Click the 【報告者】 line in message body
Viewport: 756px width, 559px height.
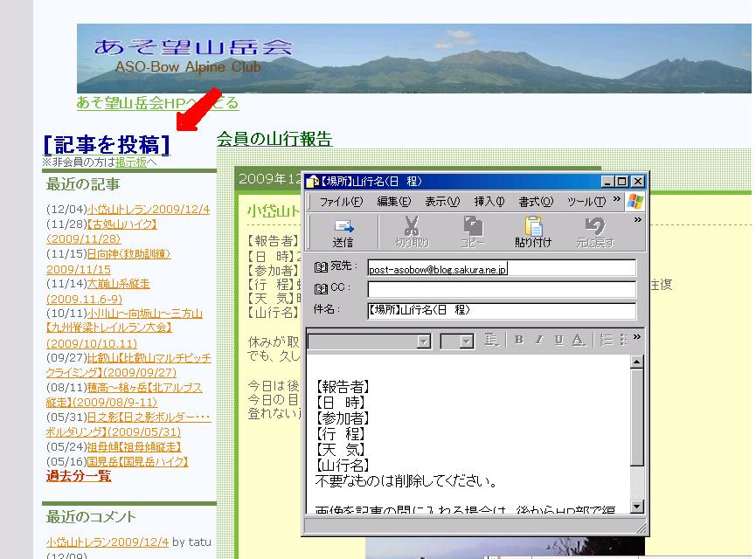(343, 386)
